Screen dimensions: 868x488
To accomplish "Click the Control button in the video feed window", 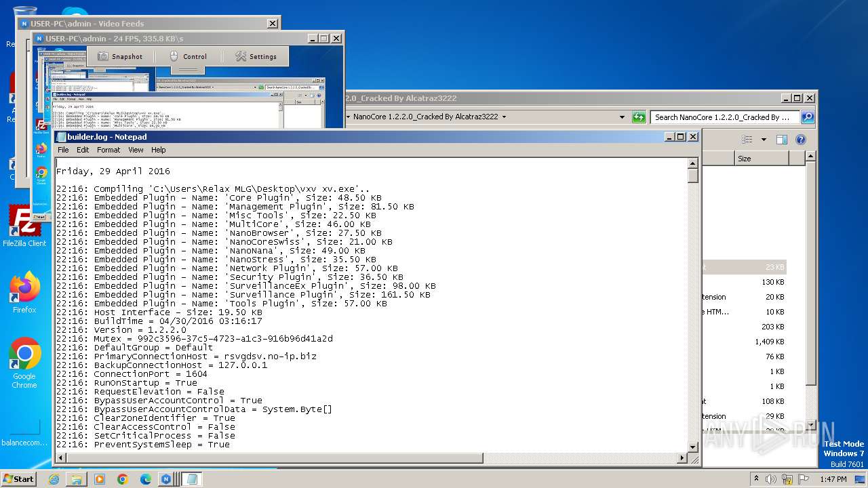I will coord(188,56).
